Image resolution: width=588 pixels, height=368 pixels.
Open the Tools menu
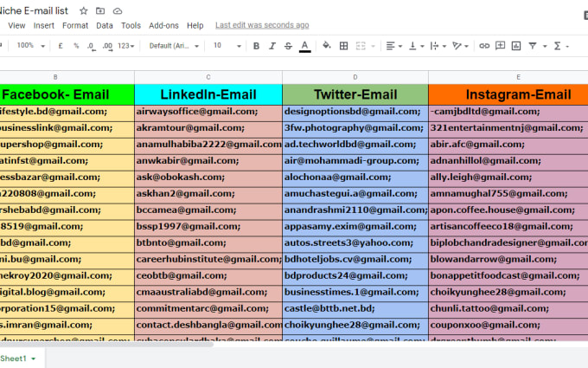[131, 25]
